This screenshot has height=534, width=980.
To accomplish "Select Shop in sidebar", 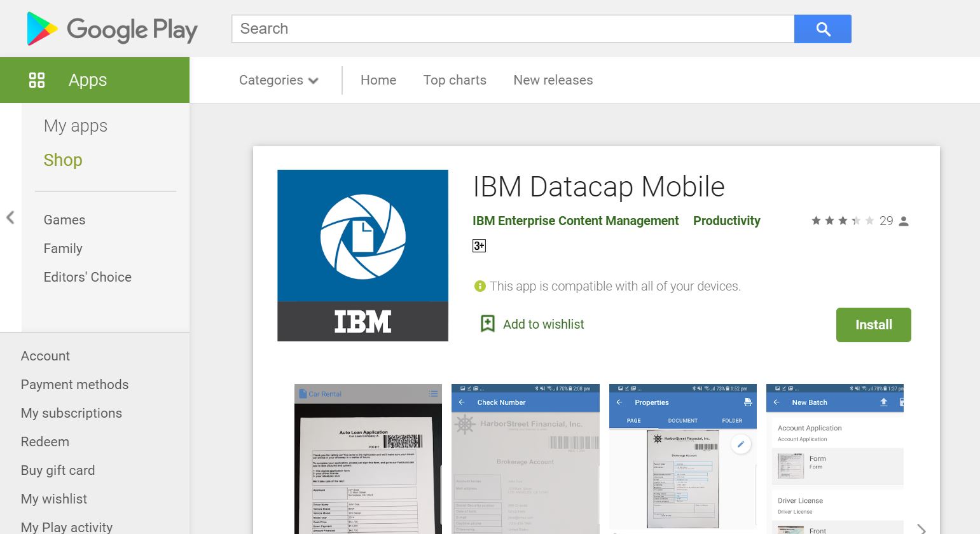I will 63,160.
